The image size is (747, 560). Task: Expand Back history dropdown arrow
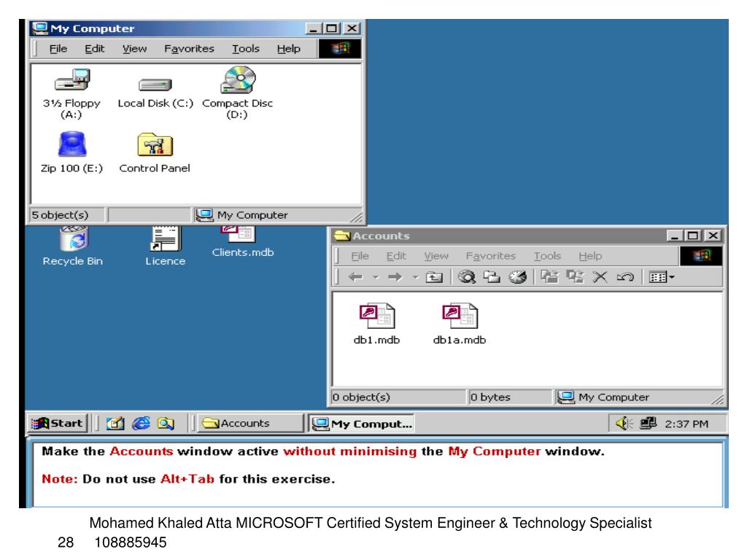tap(376, 276)
